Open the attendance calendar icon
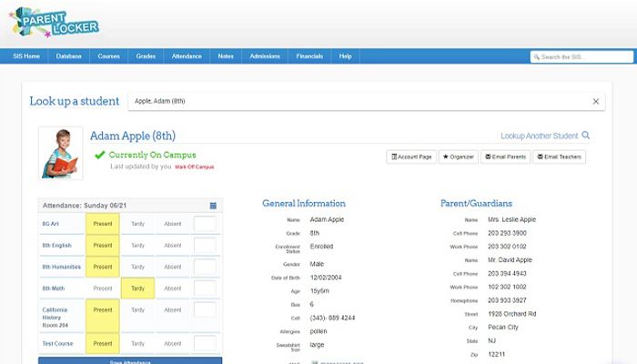 (x=213, y=206)
